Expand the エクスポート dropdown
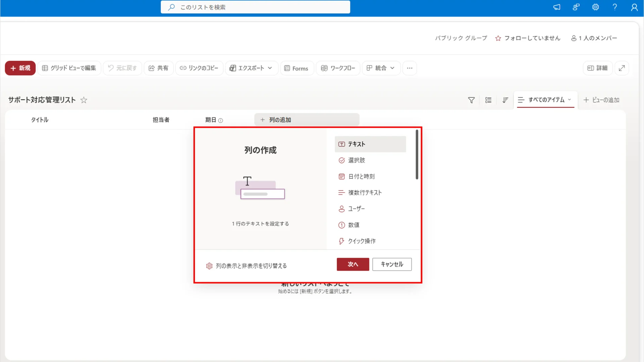This screenshot has width=644, height=362. coord(252,68)
